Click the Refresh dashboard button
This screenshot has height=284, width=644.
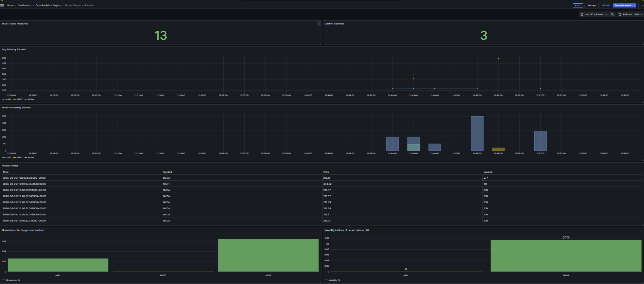625,15
